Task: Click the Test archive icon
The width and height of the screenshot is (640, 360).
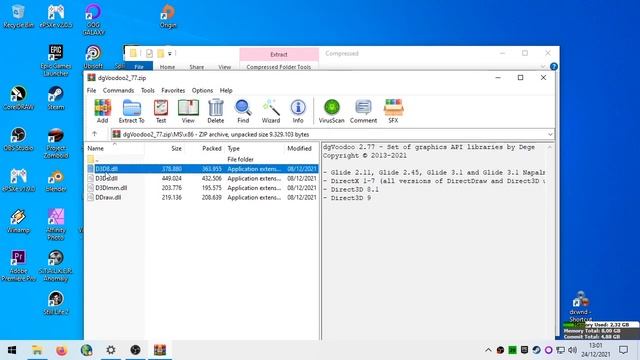Action: (x=161, y=111)
